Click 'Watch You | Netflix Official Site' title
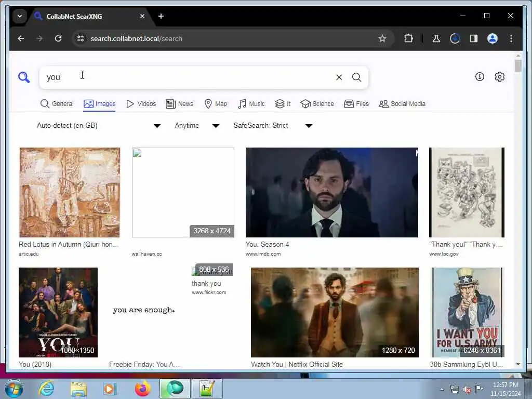Viewport: 532px width, 399px height. click(x=297, y=364)
